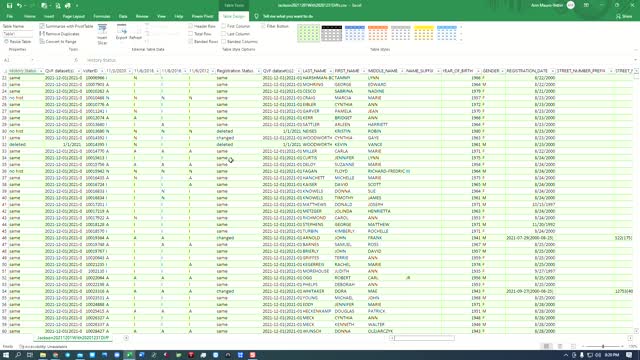This screenshot has width=640, height=360.
Task: Apply the orange table style swatch
Action: coord(378,33)
